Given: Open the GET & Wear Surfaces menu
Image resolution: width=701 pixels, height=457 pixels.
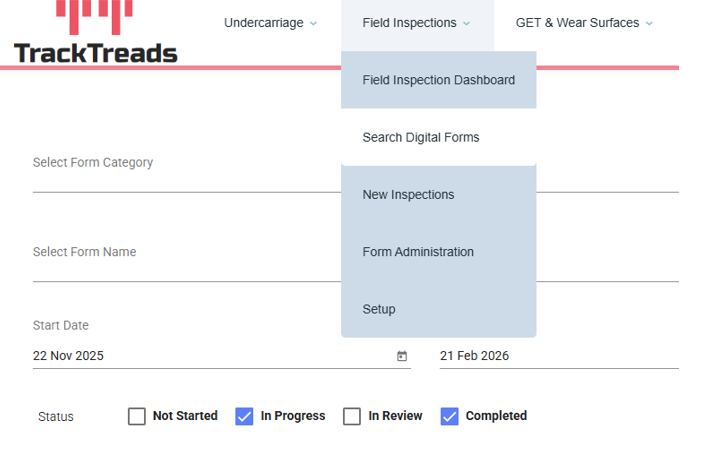Looking at the screenshot, I should [577, 23].
